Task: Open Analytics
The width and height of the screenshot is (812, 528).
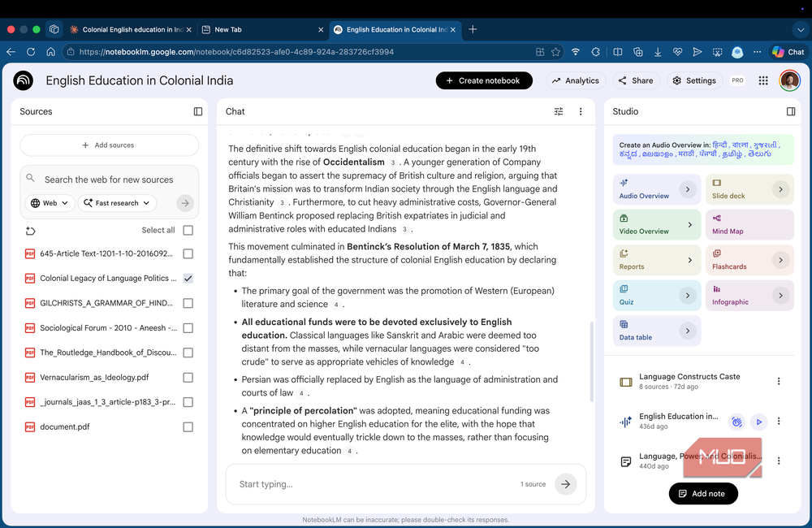Action: [x=576, y=81]
